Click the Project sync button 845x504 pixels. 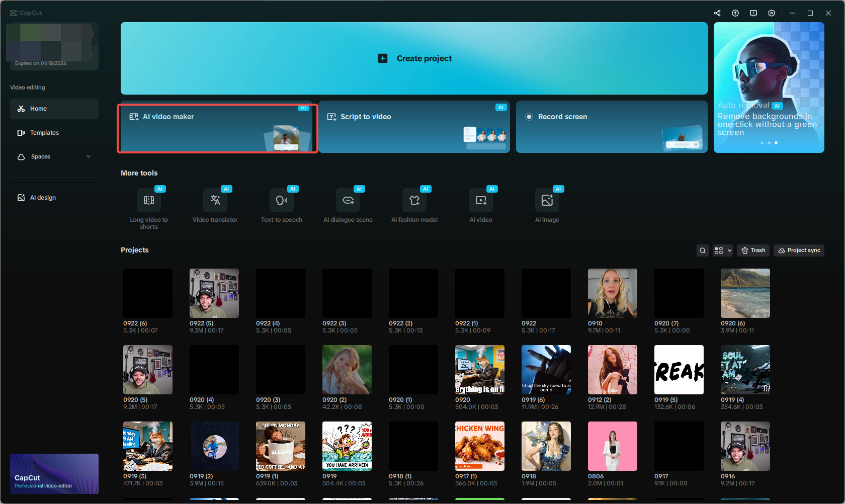point(799,250)
